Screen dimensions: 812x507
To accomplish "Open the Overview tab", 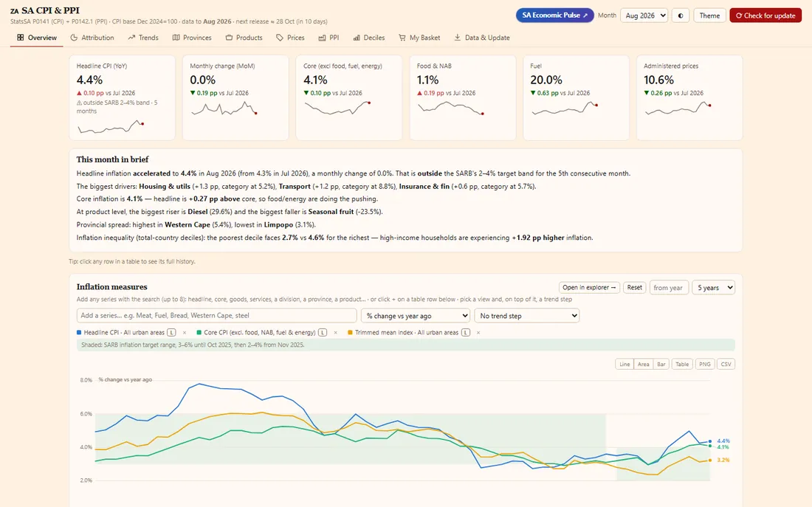I will 37,38.
